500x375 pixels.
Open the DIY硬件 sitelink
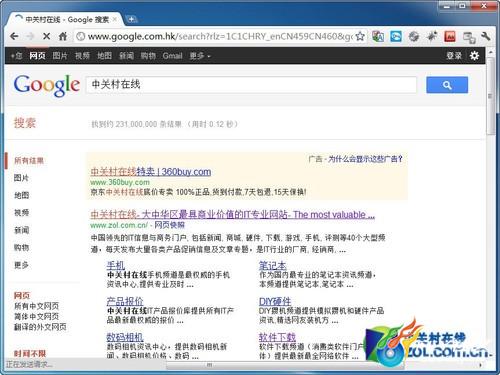(275, 301)
